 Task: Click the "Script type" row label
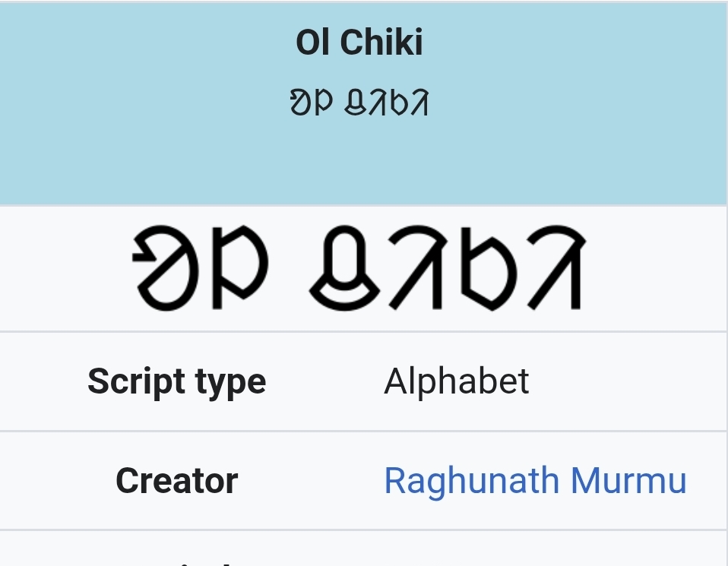click(176, 381)
